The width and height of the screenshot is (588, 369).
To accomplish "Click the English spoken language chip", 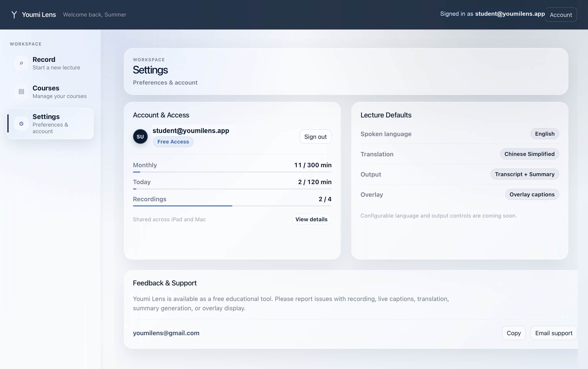I will tap(545, 134).
